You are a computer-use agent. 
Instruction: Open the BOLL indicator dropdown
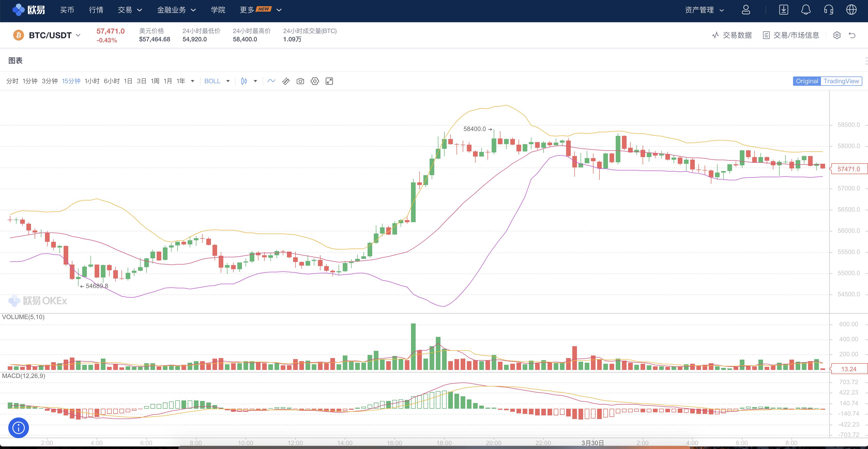pos(217,81)
